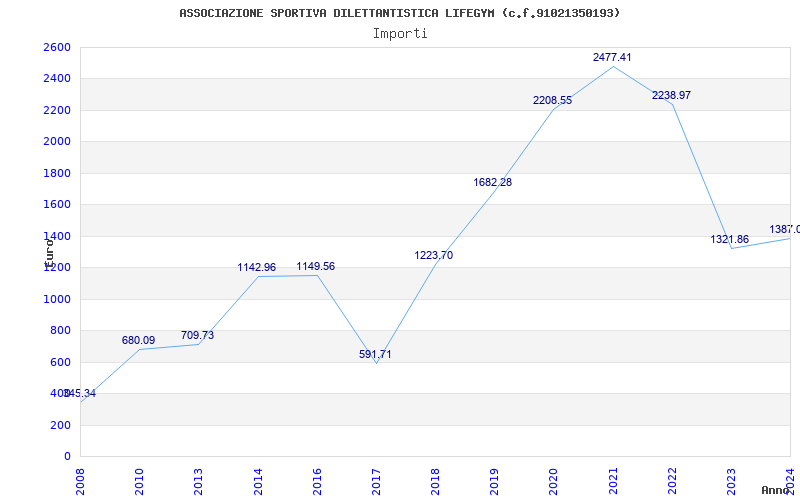
Task: Select data label 1142.96
Action: (256, 267)
